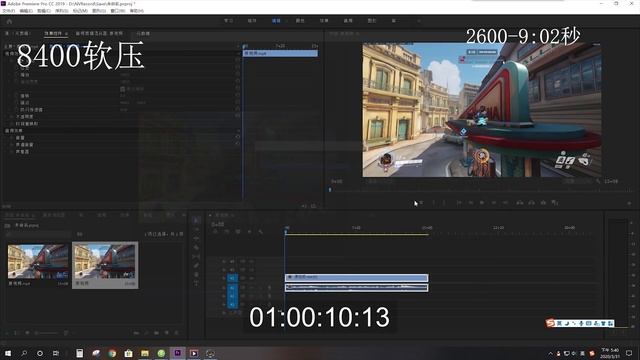Screen dimensions: 640x360
Task: Select the Hand tool
Action: click(196, 274)
